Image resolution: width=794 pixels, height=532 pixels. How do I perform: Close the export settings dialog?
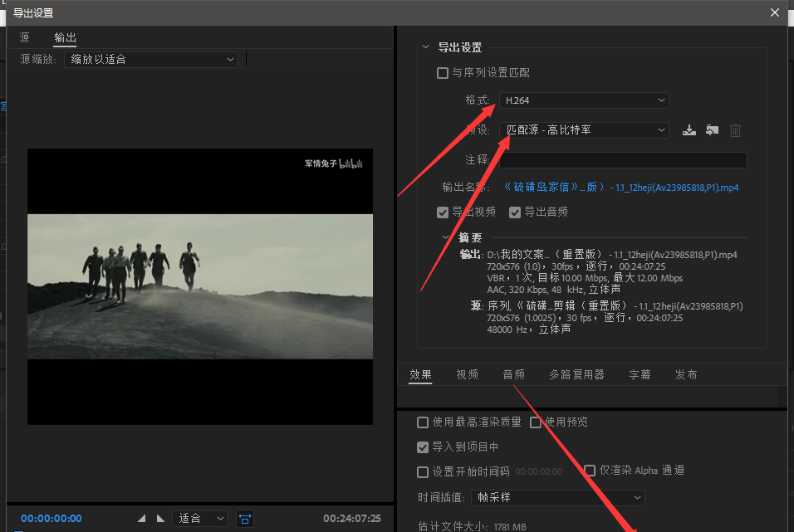tap(775, 12)
